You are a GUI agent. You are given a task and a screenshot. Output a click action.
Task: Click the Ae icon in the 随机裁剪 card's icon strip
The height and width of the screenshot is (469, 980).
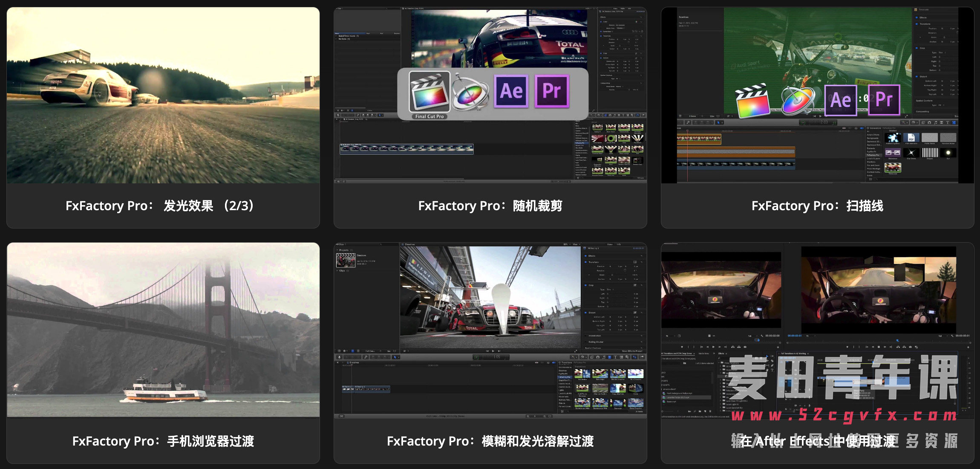[511, 91]
